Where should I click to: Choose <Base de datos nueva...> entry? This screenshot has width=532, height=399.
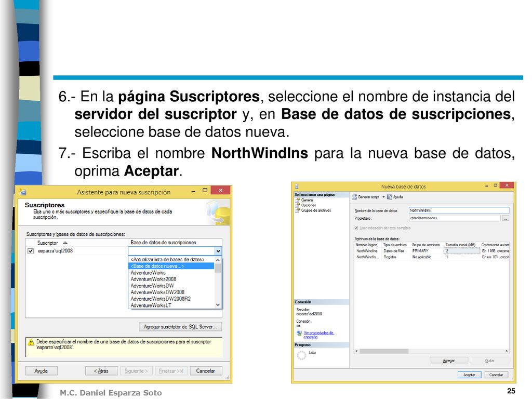(x=171, y=267)
